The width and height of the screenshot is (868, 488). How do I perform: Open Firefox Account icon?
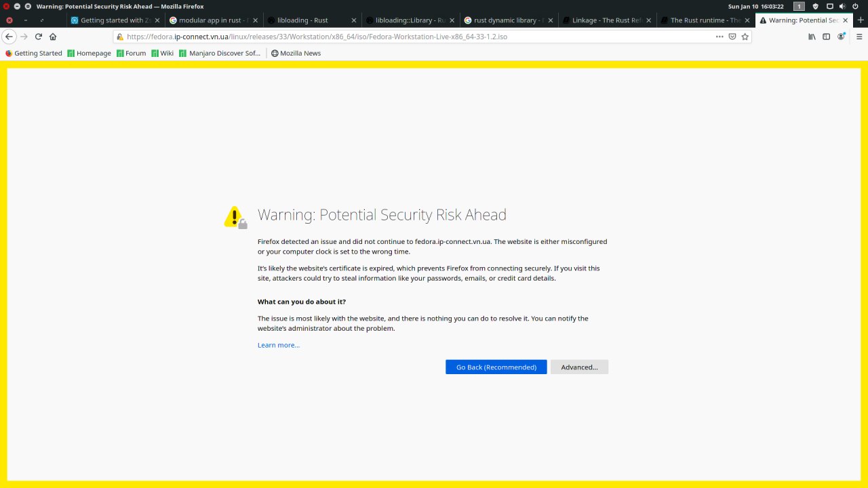pyautogui.click(x=842, y=37)
